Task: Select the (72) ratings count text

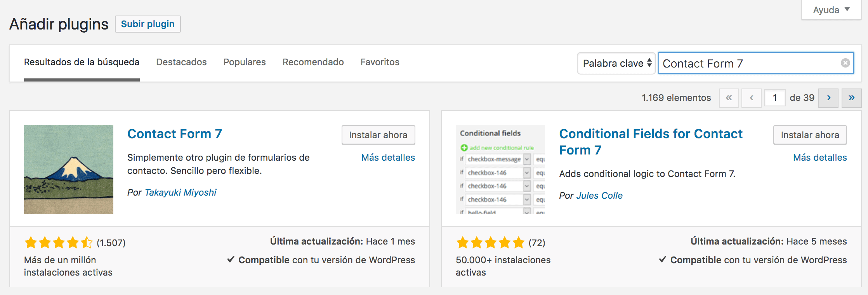Action: [x=537, y=243]
